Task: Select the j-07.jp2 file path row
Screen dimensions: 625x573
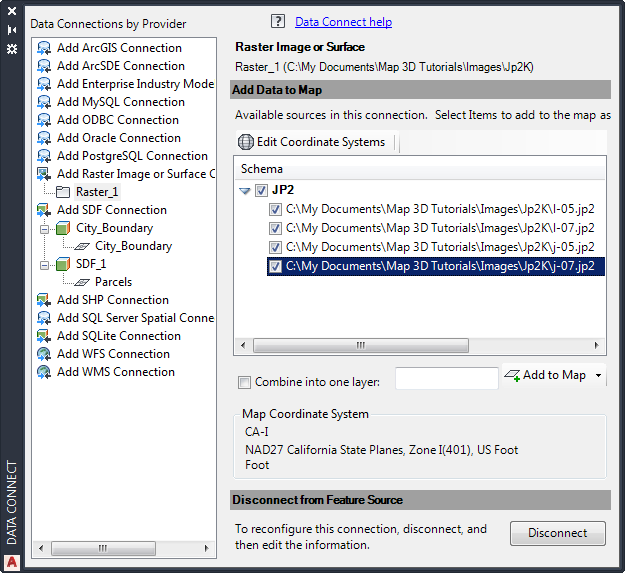Action: tap(440, 266)
